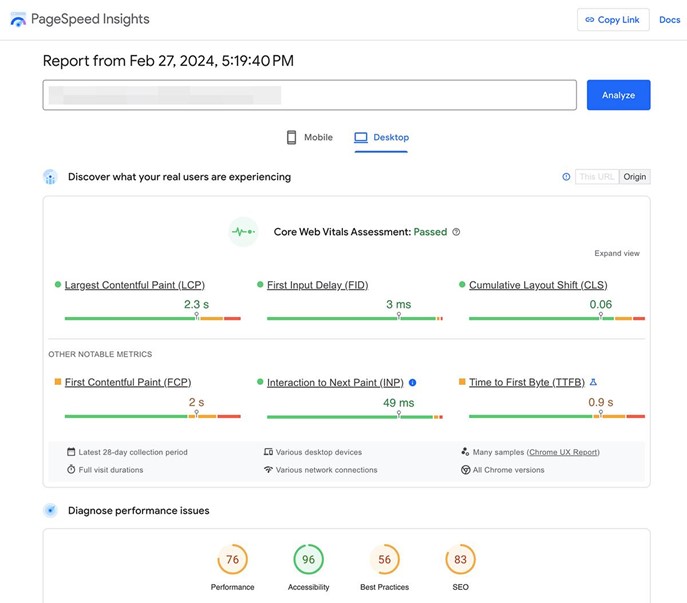Click the LCP value 2.3 s
Image resolution: width=687 pixels, height=603 pixels.
click(196, 304)
